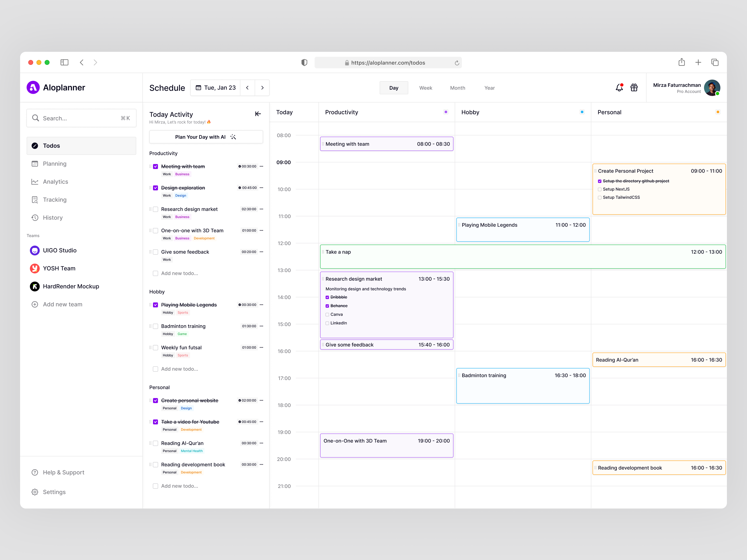This screenshot has width=747, height=560.
Task: Open Analytics from the sidebar
Action: pyautogui.click(x=55, y=182)
